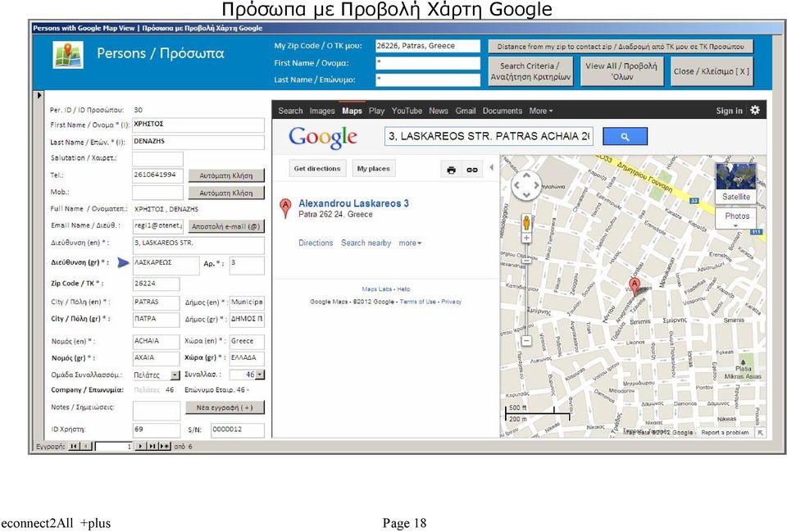Go to last record navigation button
The image size is (787, 532).
[x=152, y=446]
